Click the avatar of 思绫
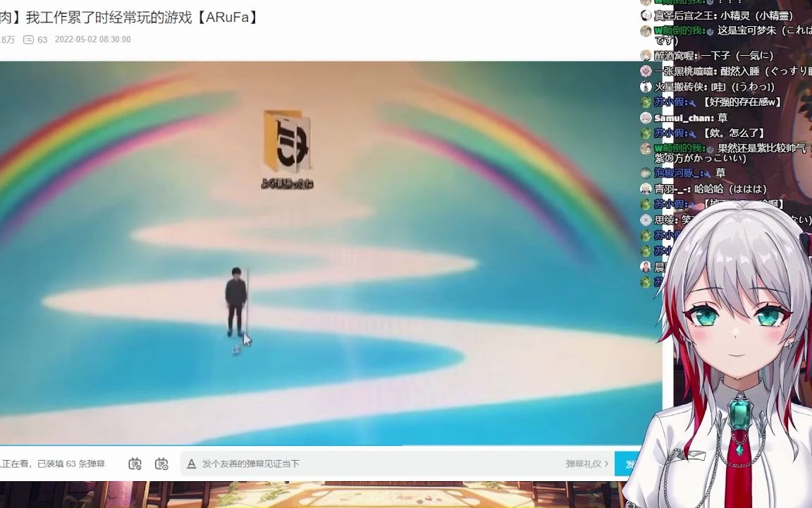This screenshot has height=508, width=812. click(646, 220)
